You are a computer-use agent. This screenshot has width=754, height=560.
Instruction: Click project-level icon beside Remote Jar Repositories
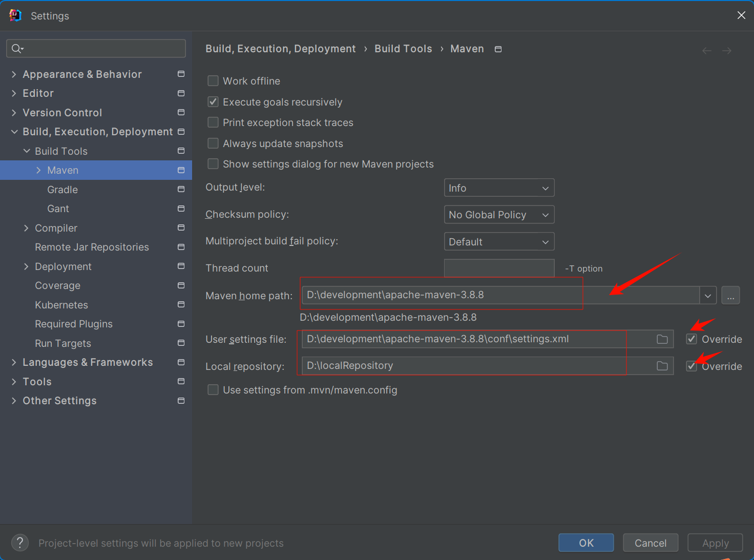(181, 247)
